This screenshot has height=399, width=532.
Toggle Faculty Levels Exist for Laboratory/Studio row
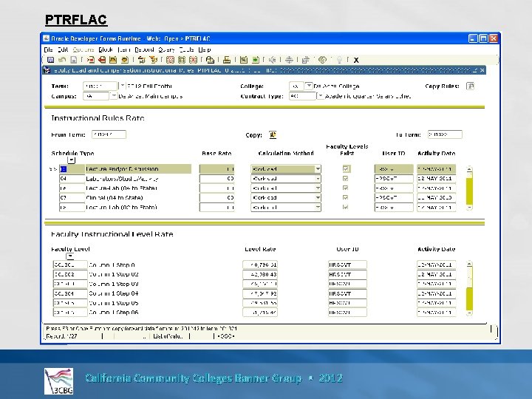[x=345, y=178]
